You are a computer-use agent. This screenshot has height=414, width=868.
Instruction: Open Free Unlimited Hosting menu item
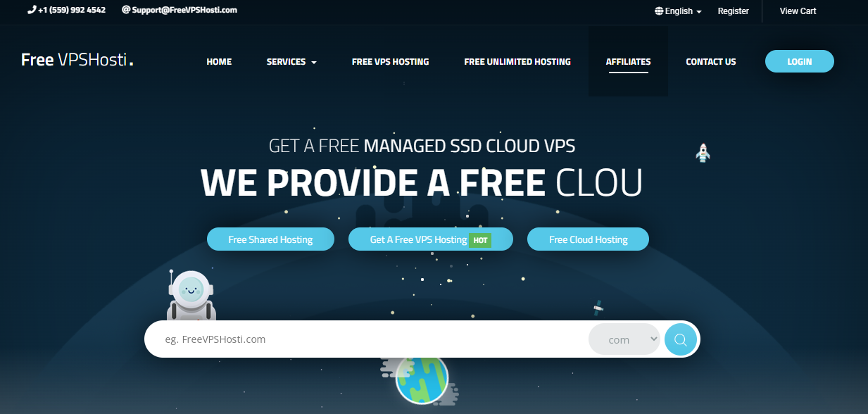(x=517, y=62)
